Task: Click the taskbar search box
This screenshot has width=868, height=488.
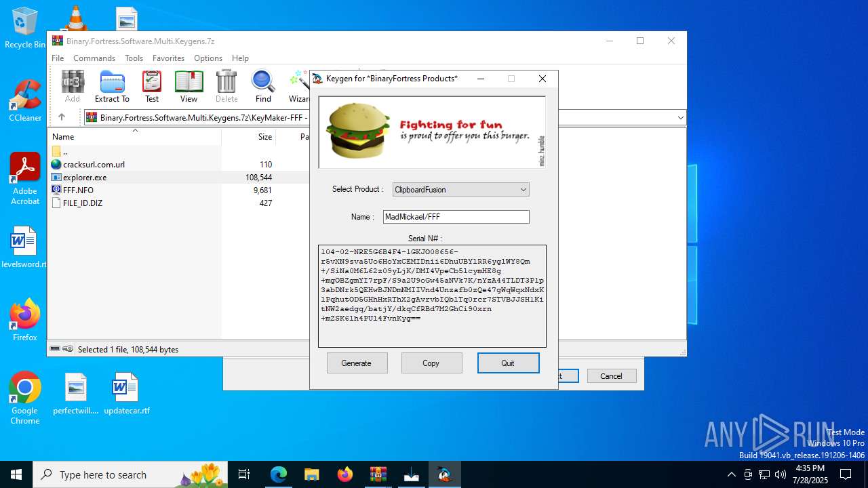Action: coord(132,474)
